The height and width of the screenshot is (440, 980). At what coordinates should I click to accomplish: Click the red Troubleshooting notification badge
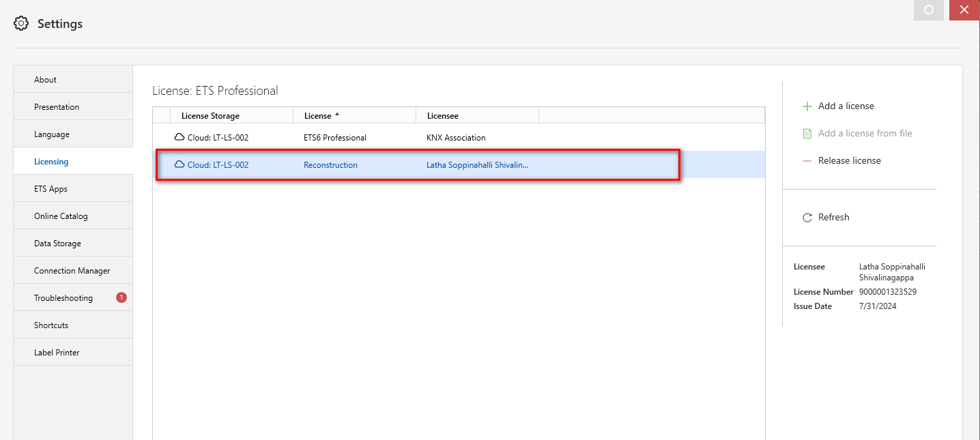tap(121, 297)
